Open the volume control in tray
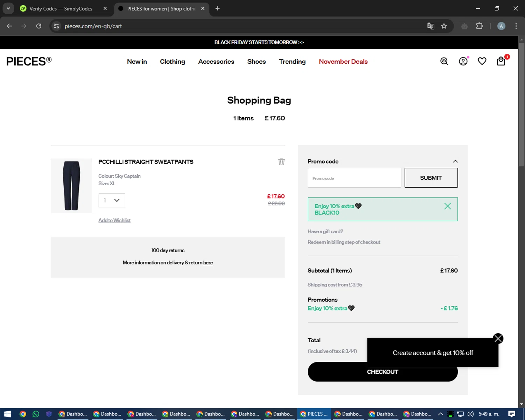 470,414
